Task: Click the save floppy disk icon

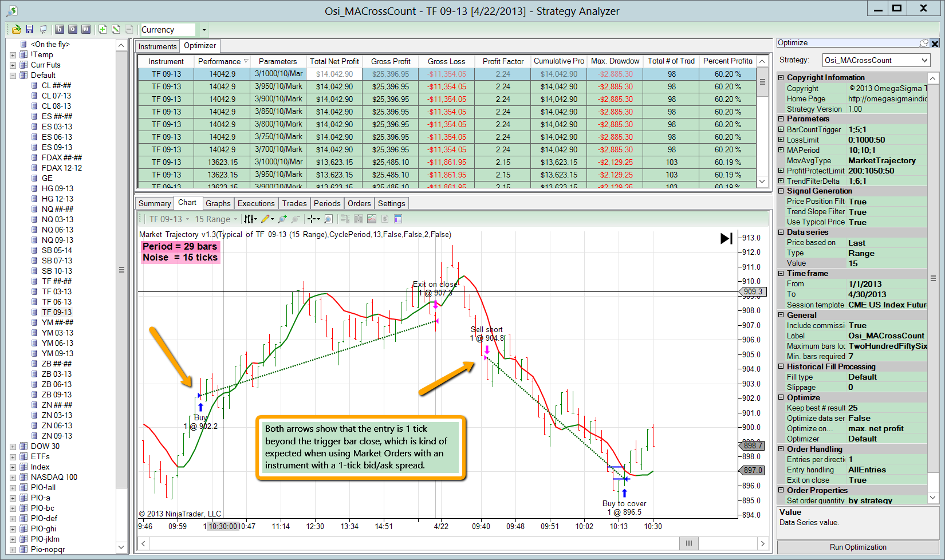Action: coord(30,29)
